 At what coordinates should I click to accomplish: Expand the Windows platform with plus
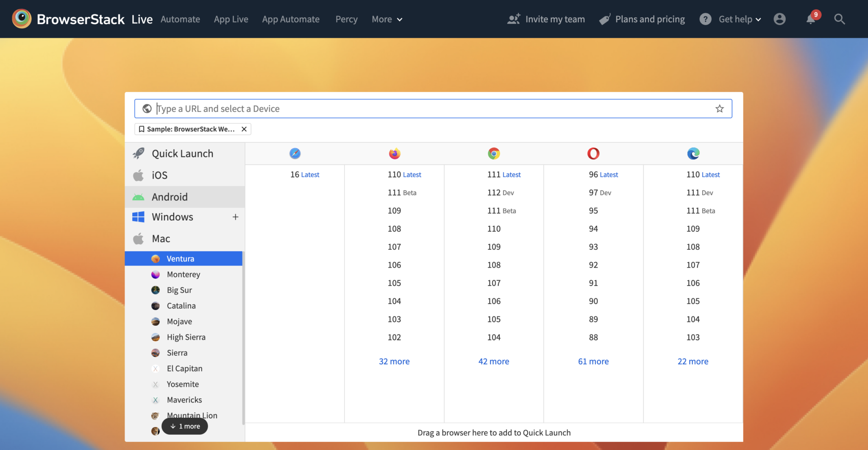pos(235,217)
